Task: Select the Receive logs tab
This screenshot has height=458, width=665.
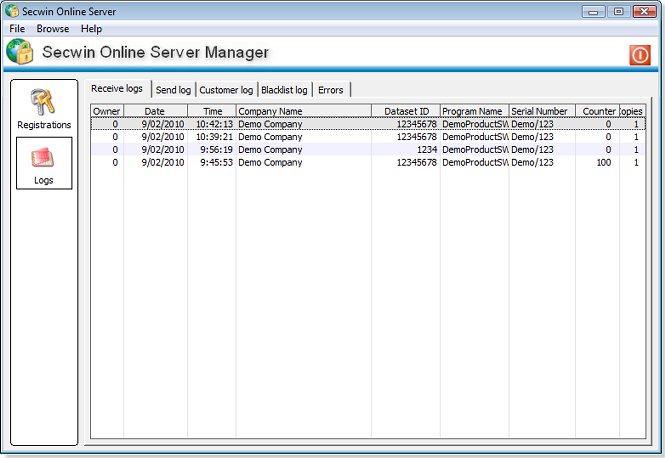Action: [x=117, y=89]
